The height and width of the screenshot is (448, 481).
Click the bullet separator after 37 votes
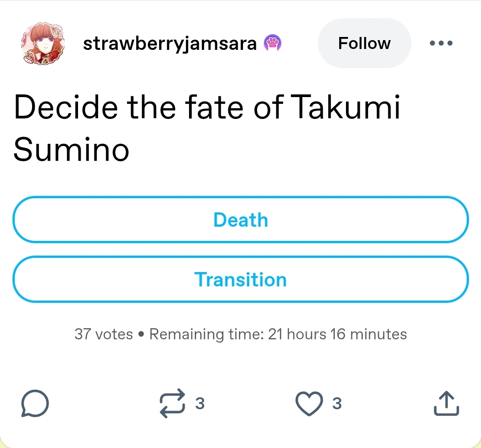[x=141, y=334]
